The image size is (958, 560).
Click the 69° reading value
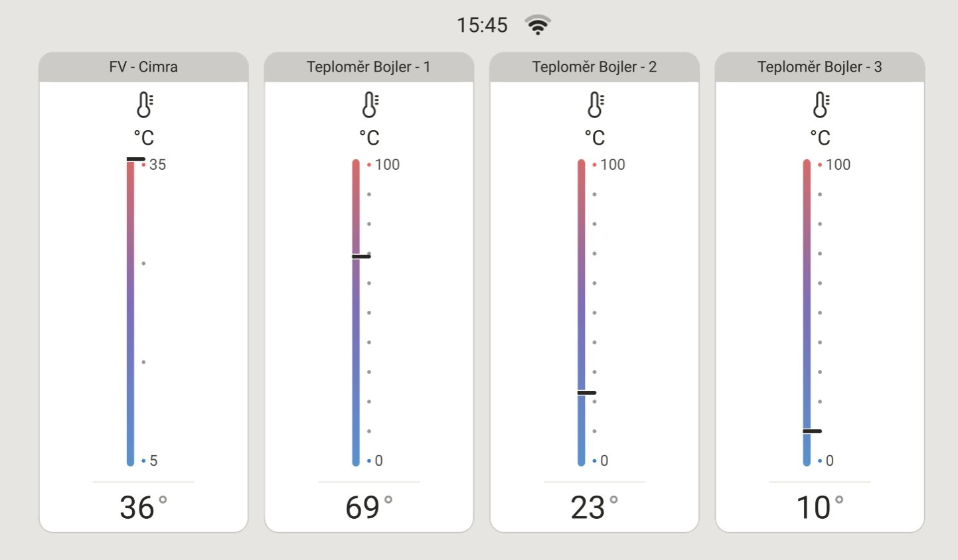(x=369, y=508)
